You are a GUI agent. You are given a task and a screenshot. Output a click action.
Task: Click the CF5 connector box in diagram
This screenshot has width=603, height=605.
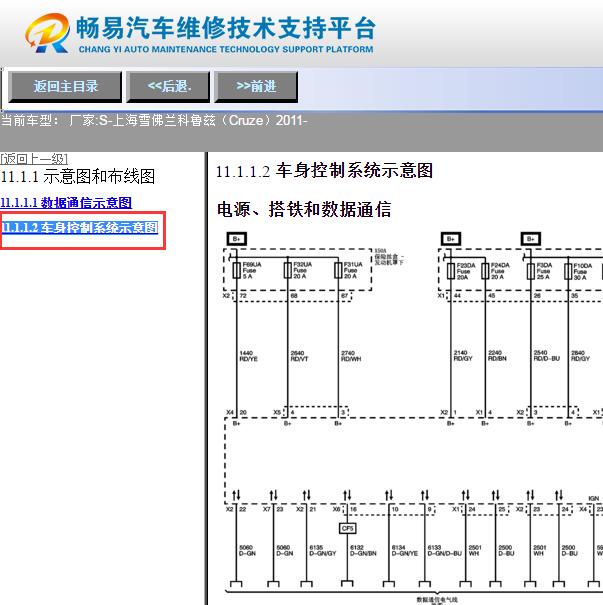coord(348,528)
